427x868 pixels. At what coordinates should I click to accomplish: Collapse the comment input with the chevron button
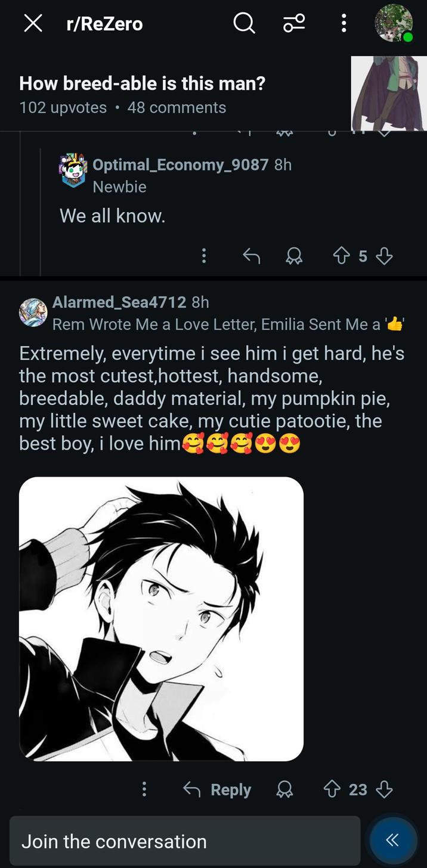point(392,840)
